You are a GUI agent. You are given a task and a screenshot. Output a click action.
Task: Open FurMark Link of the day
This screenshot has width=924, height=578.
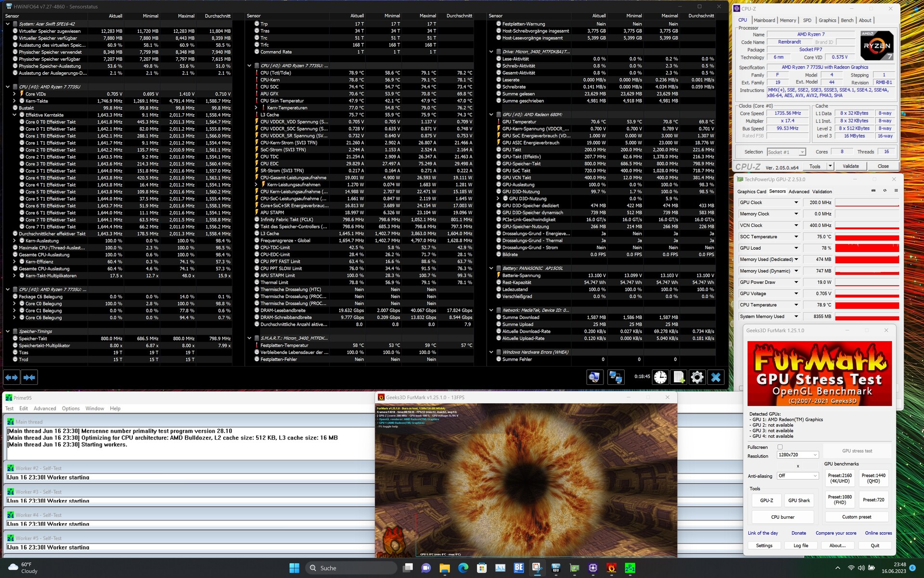(763, 533)
